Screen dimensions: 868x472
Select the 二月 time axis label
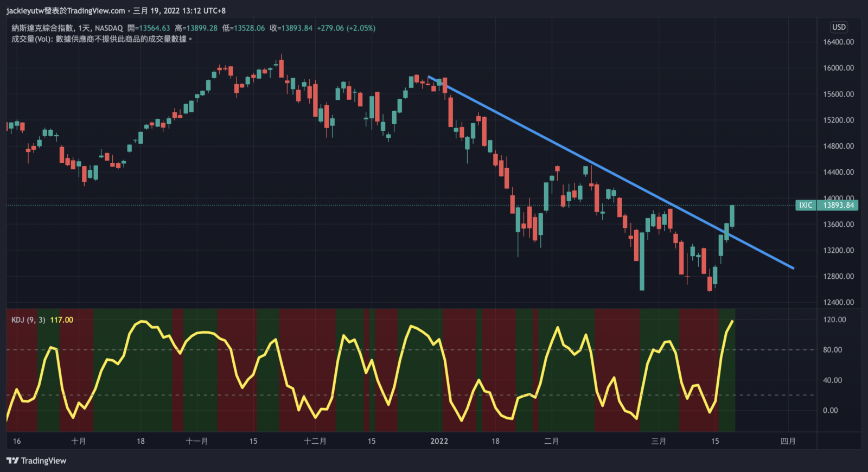(552, 441)
